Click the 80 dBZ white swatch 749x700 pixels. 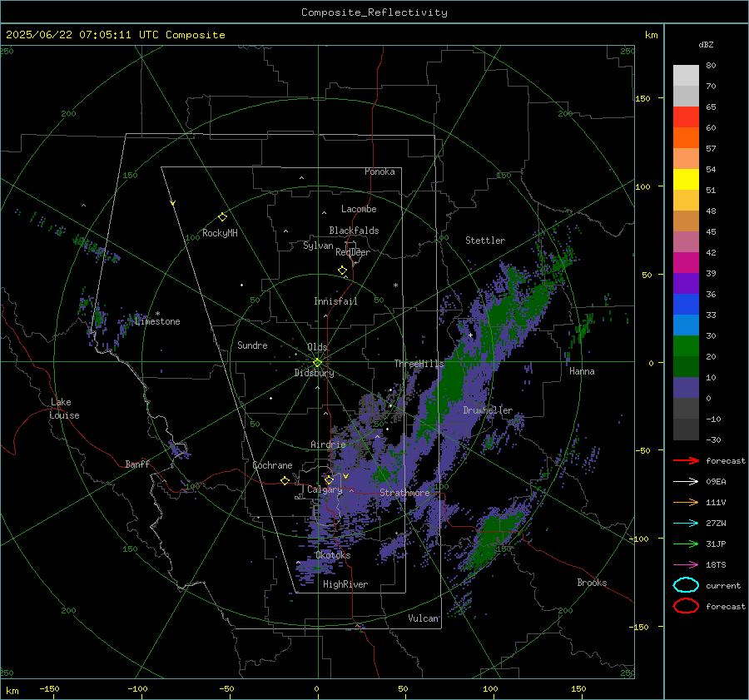click(686, 75)
